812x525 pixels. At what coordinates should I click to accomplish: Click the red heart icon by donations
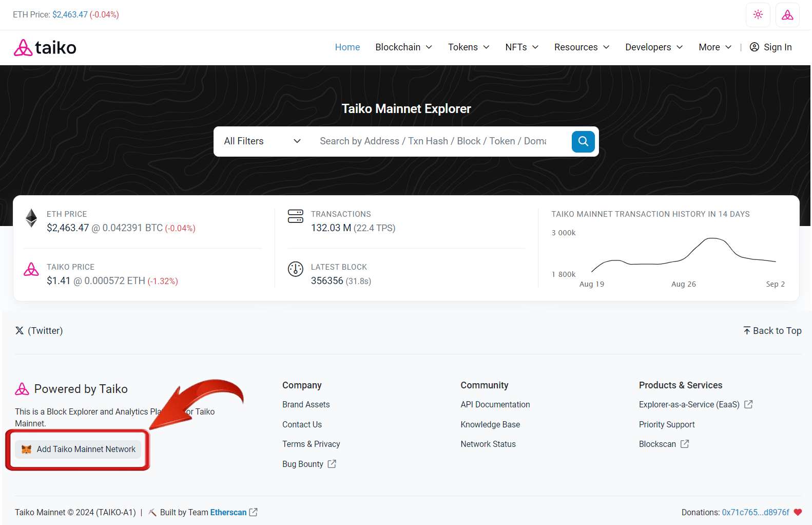pyautogui.click(x=798, y=512)
